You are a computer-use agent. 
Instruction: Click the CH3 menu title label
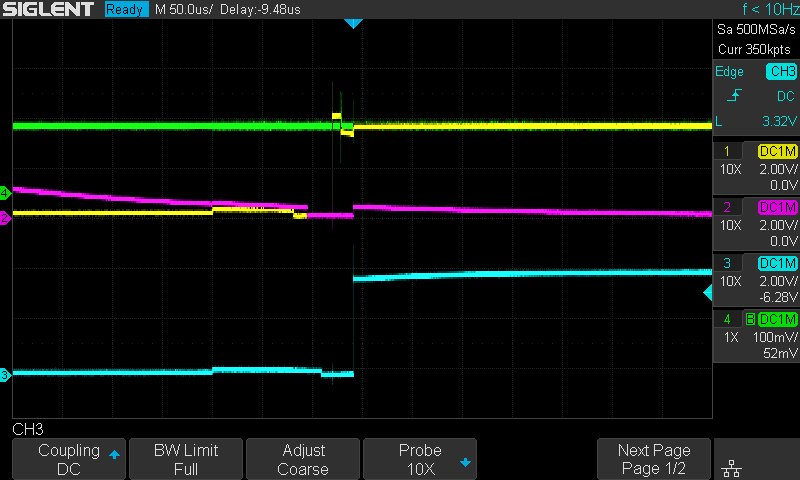pyautogui.click(x=28, y=429)
